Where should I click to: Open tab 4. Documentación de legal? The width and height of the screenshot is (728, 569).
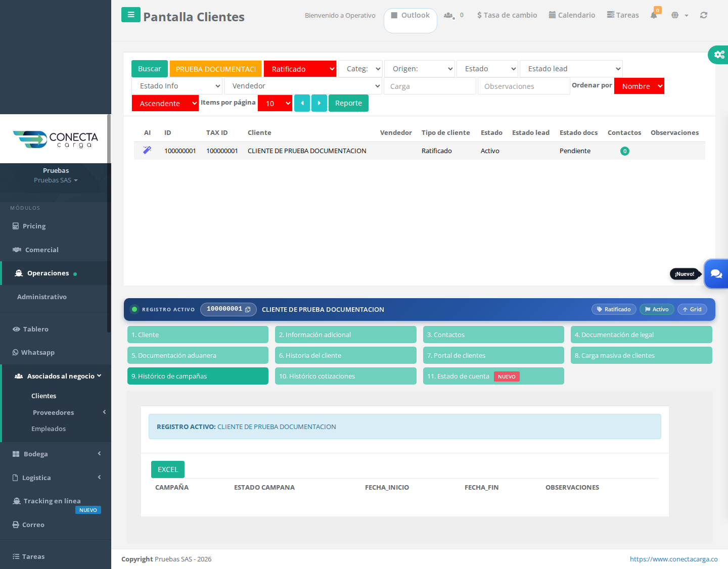pos(642,335)
